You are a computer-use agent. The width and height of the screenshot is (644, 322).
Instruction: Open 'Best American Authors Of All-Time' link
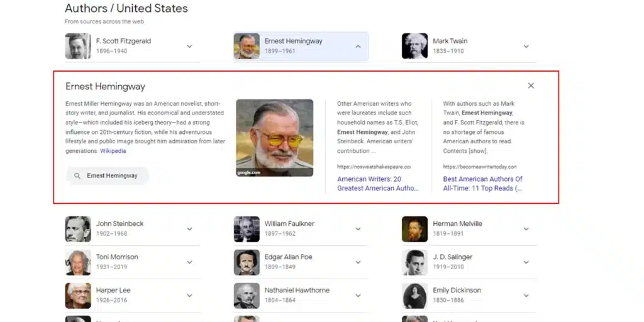pyautogui.click(x=482, y=184)
